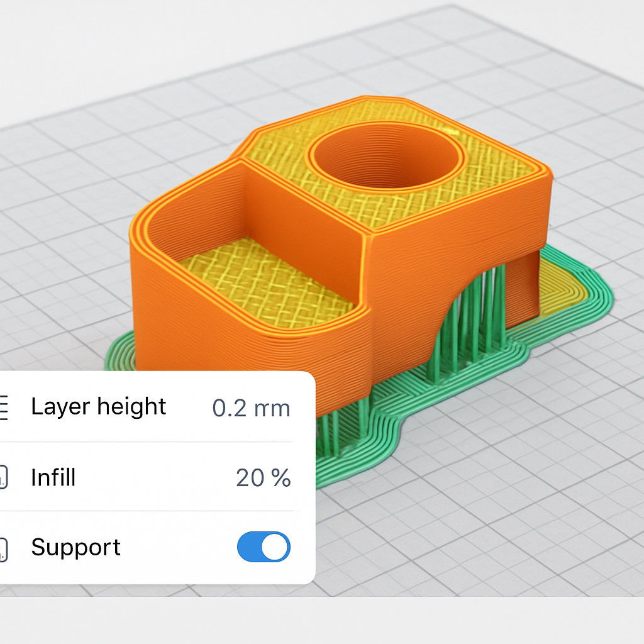This screenshot has width=644, height=644.
Task: Open the Layer height value selector showing 0.2 mm
Action: (250, 408)
